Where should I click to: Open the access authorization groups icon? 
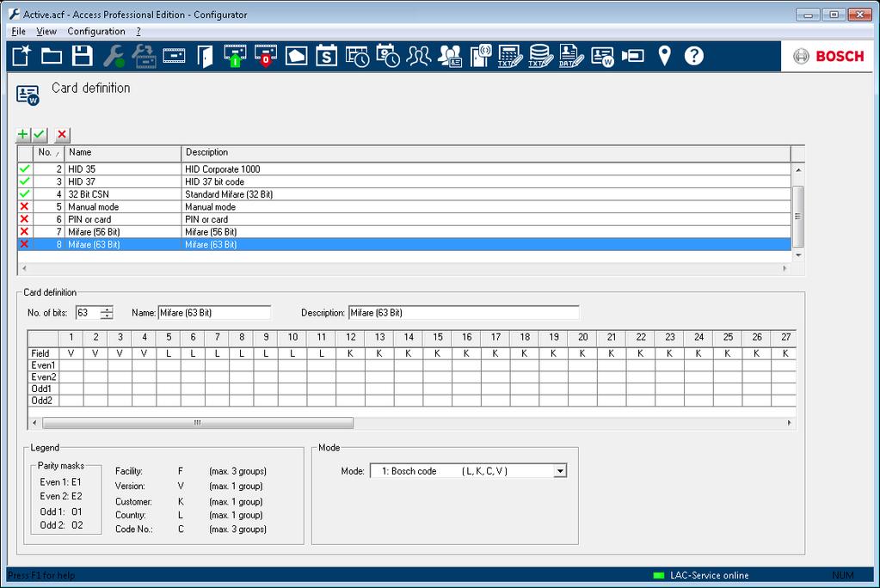click(x=450, y=56)
